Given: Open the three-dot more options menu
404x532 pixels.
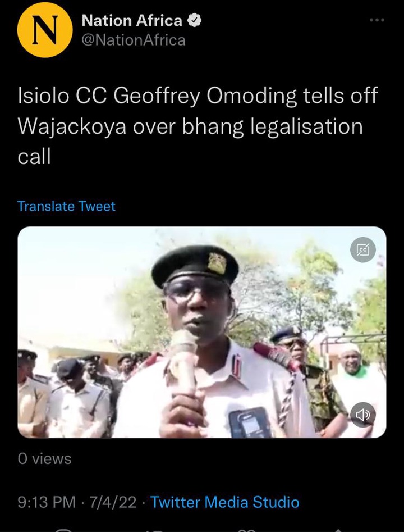Looking at the screenshot, I should point(377,20).
